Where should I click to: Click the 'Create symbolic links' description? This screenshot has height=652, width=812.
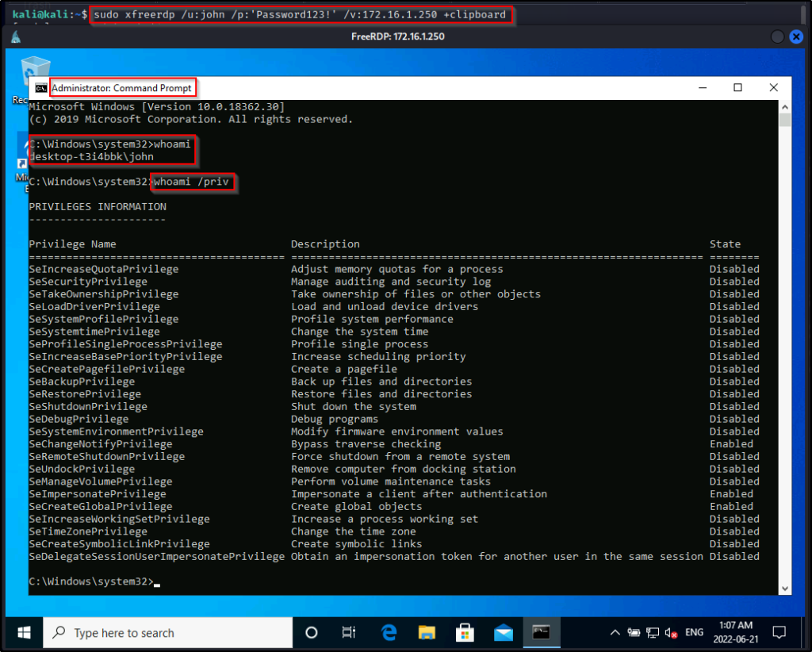[356, 544]
